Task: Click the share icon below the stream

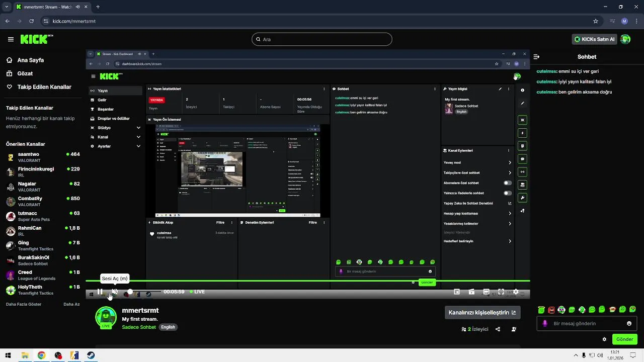Action: coord(498,329)
